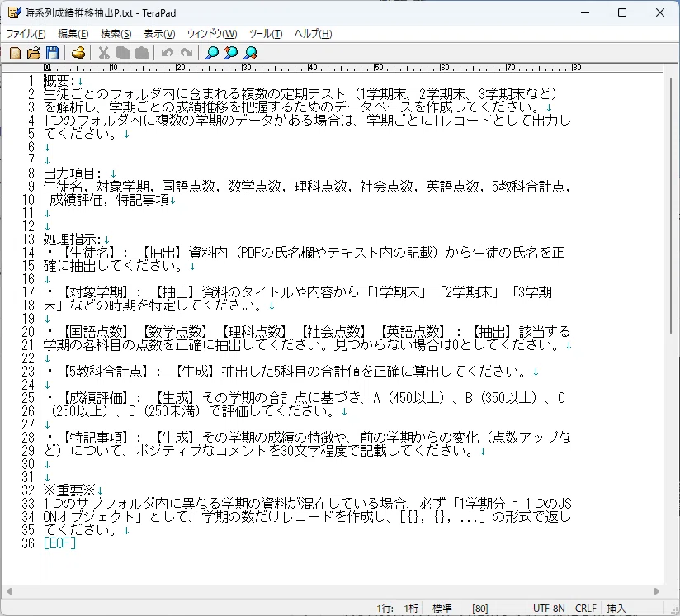Open the ツール(T) menu
This screenshot has height=616, width=680.
266,34
